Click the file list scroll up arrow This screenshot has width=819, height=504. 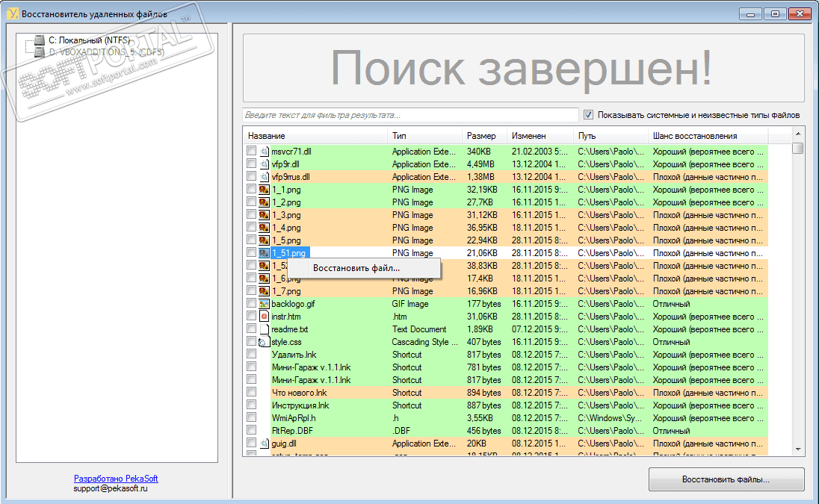(797, 134)
